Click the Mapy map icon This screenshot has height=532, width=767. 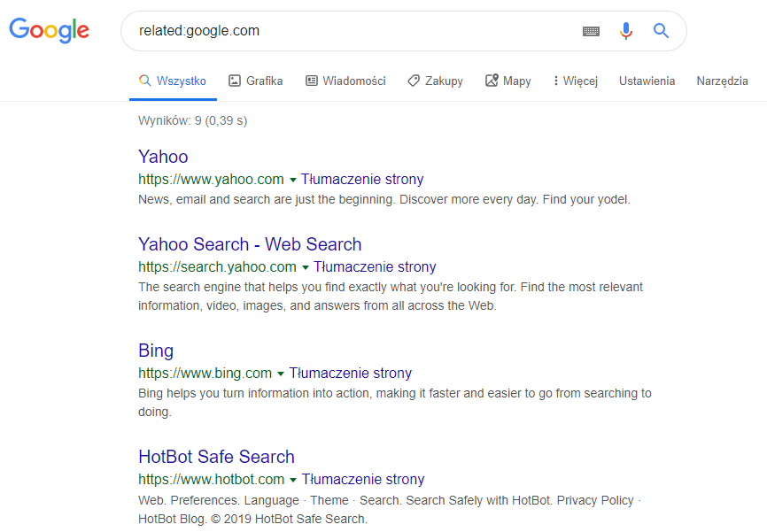[492, 81]
